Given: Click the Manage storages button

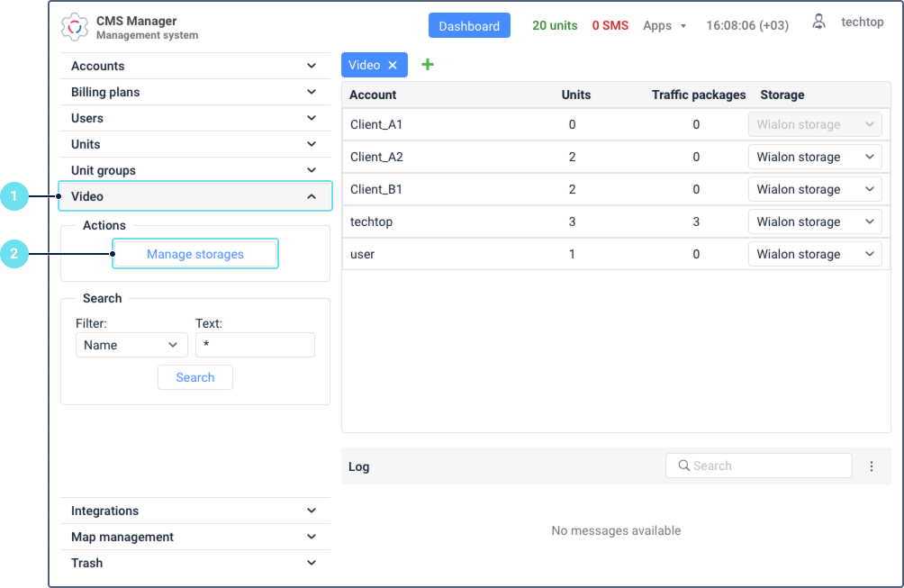Looking at the screenshot, I should point(194,253).
